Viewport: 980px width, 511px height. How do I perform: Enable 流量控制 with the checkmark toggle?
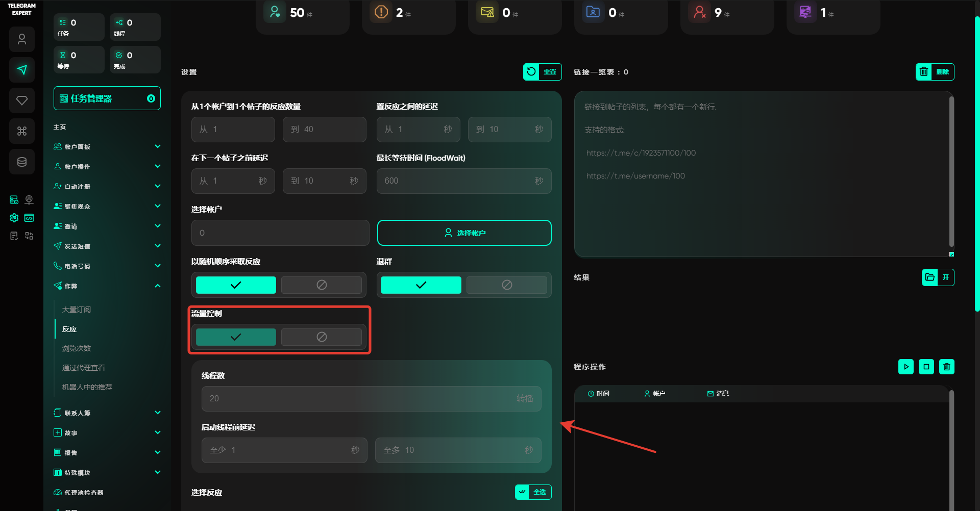236,337
